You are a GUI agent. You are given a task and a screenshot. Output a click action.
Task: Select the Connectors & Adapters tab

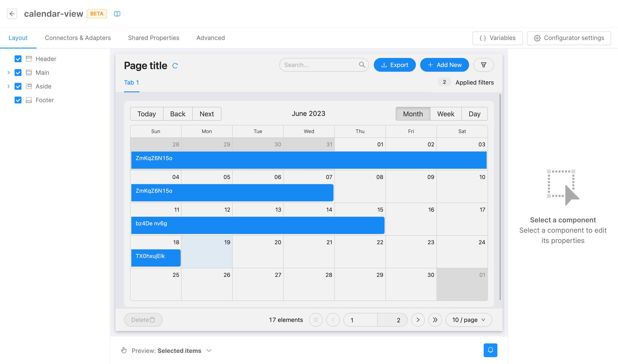click(78, 38)
